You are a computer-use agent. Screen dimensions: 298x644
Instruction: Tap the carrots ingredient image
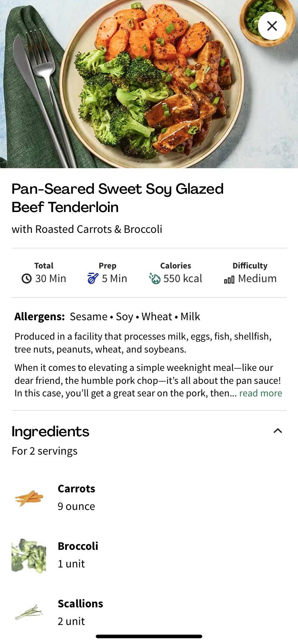(x=29, y=498)
